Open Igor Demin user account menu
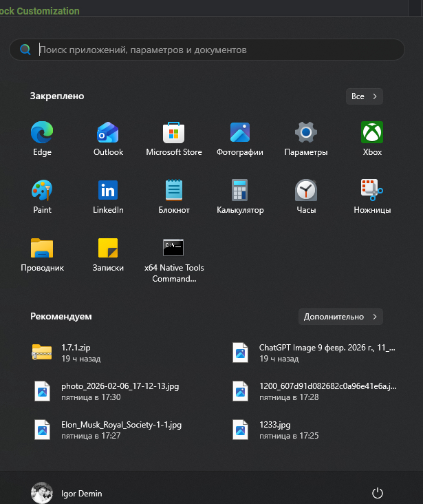Screen dimensions: 423x504 click(67, 493)
